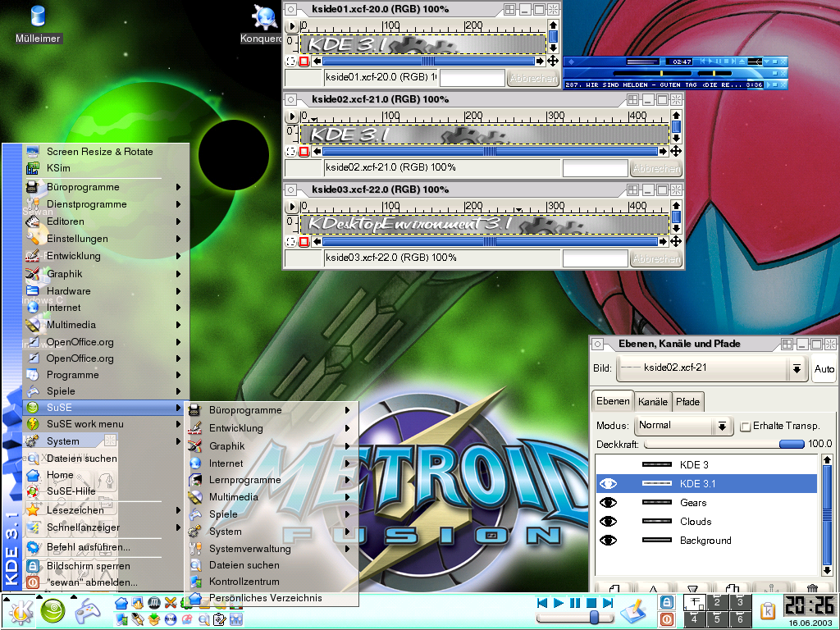Launch the gamepad games menu in panel

pos(87,611)
